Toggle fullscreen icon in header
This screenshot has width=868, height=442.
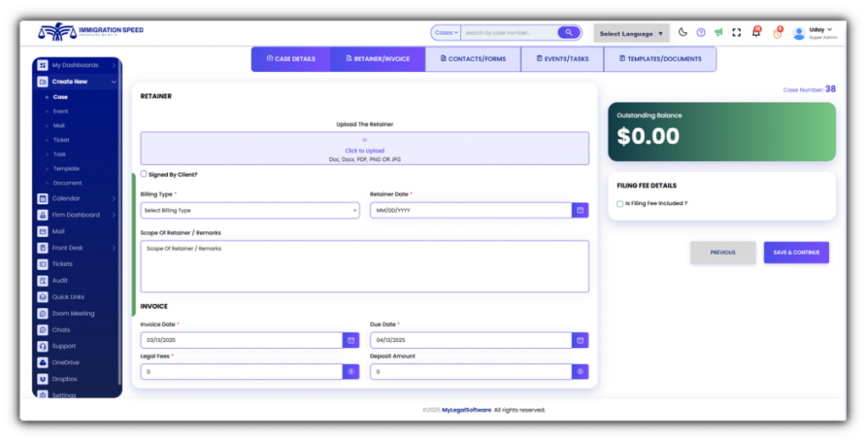pos(737,33)
